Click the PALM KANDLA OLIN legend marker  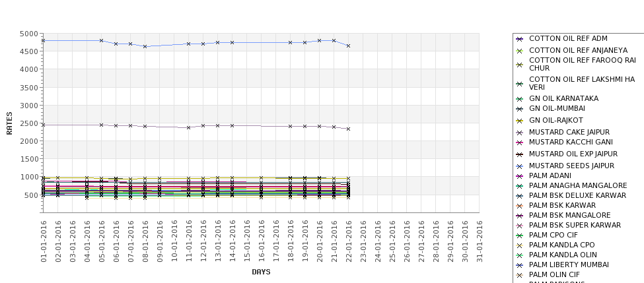[x=520, y=255]
